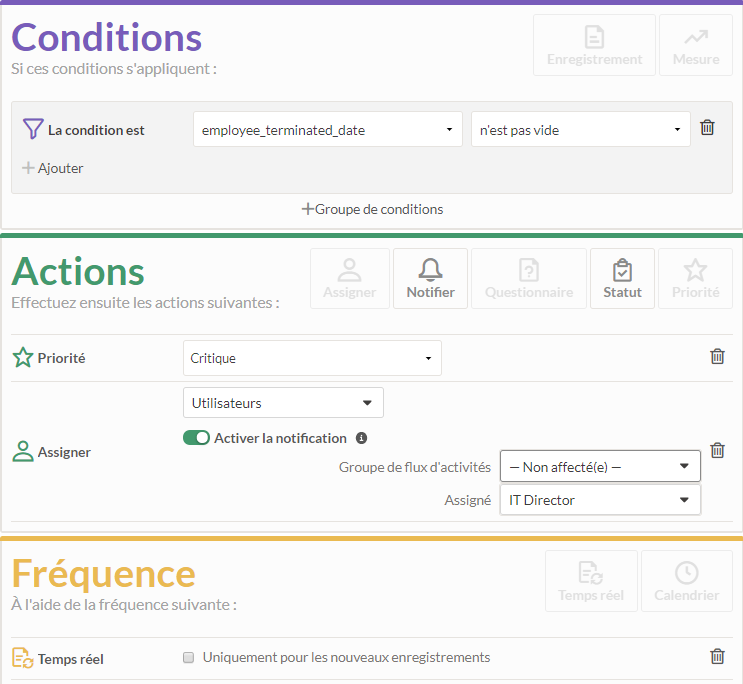This screenshot has height=684, width=743.
Task: Remove the Priorité action using trash icon
Action: click(717, 356)
